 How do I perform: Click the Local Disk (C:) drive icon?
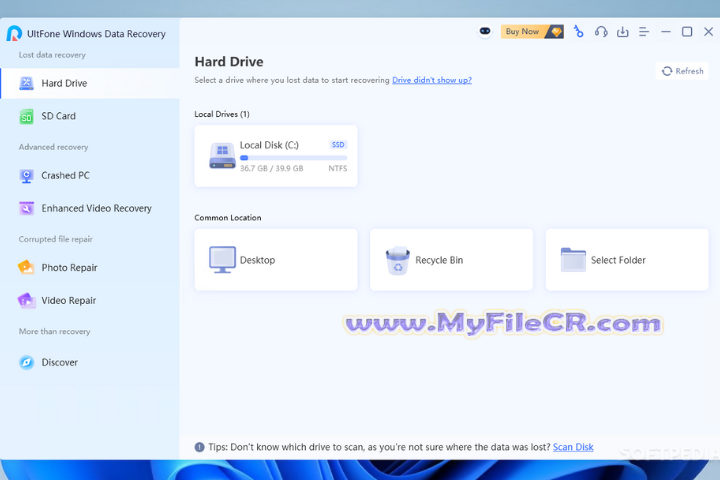tap(222, 156)
